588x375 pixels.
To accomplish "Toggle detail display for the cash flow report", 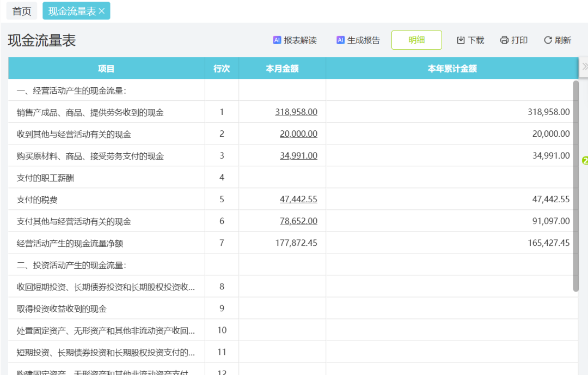I will 416,40.
